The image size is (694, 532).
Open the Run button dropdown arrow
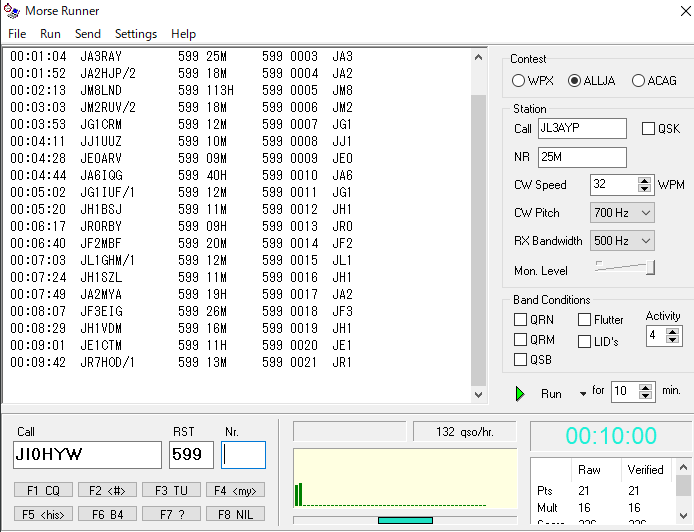(583, 394)
